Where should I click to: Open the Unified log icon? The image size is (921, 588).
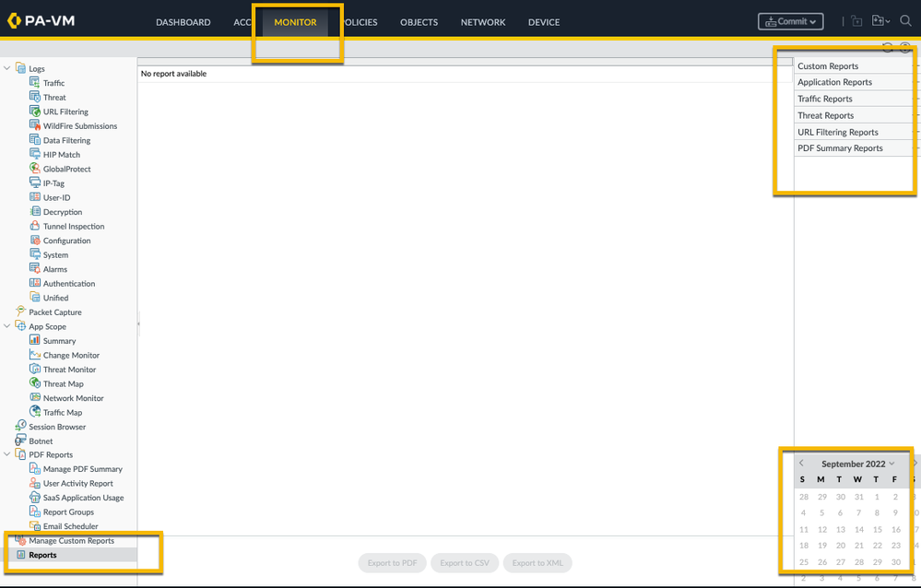tap(35, 298)
